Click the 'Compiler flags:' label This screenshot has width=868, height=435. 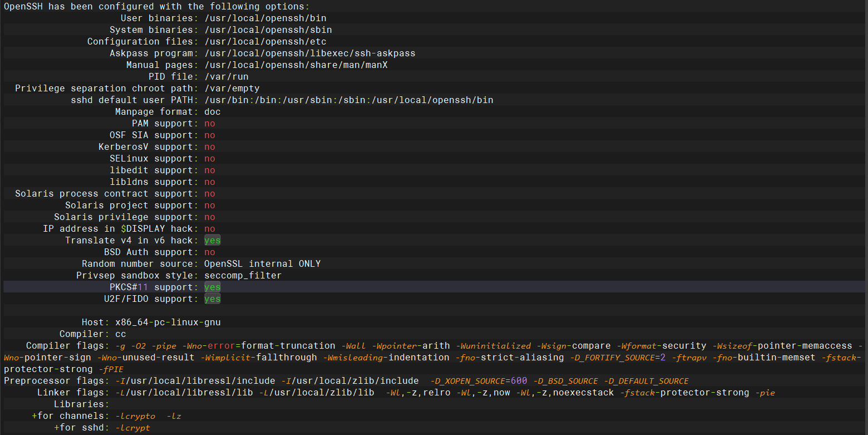click(x=68, y=346)
